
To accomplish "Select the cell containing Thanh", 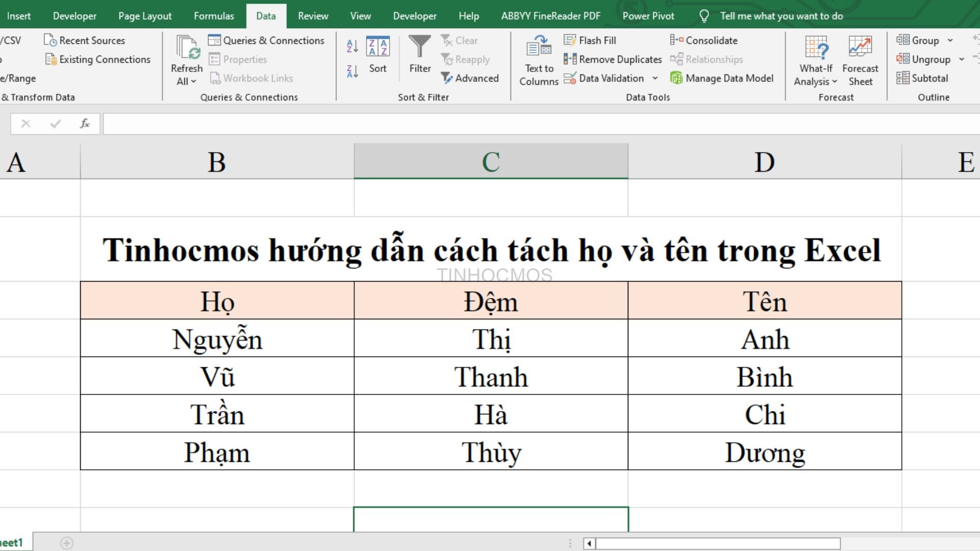I will [491, 376].
